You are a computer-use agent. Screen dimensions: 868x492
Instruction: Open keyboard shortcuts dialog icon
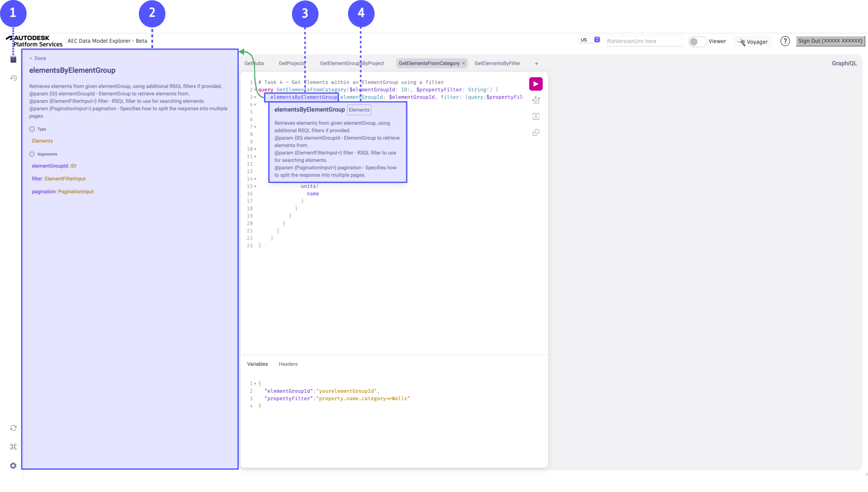pyautogui.click(x=13, y=447)
